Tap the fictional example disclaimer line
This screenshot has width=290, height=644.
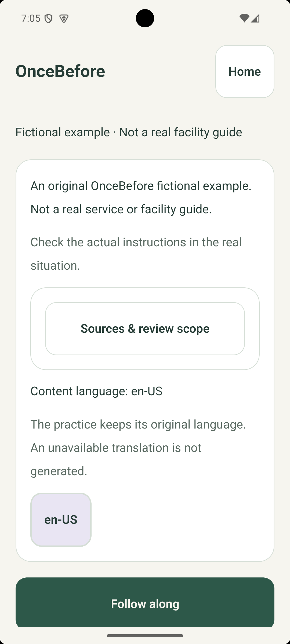129,132
